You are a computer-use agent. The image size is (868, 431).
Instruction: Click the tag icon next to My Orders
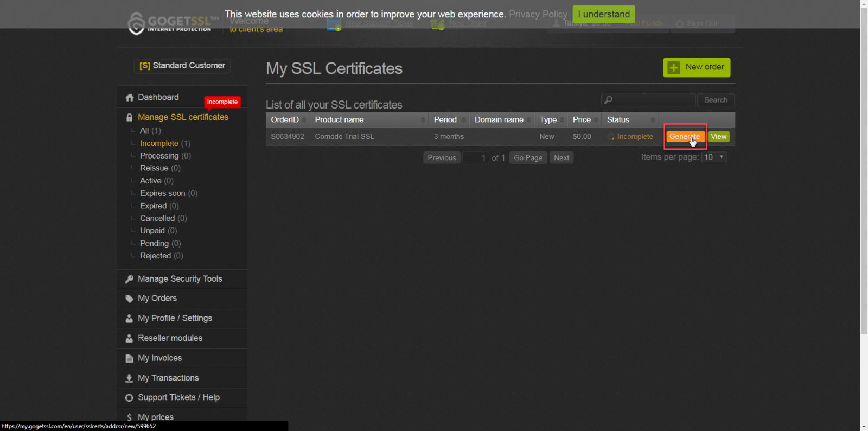[129, 299]
